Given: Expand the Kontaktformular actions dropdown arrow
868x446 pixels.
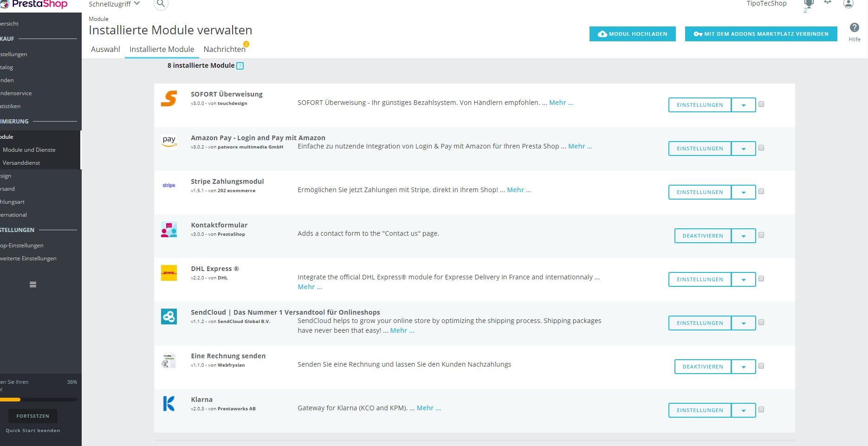Looking at the screenshot, I should click(x=744, y=236).
